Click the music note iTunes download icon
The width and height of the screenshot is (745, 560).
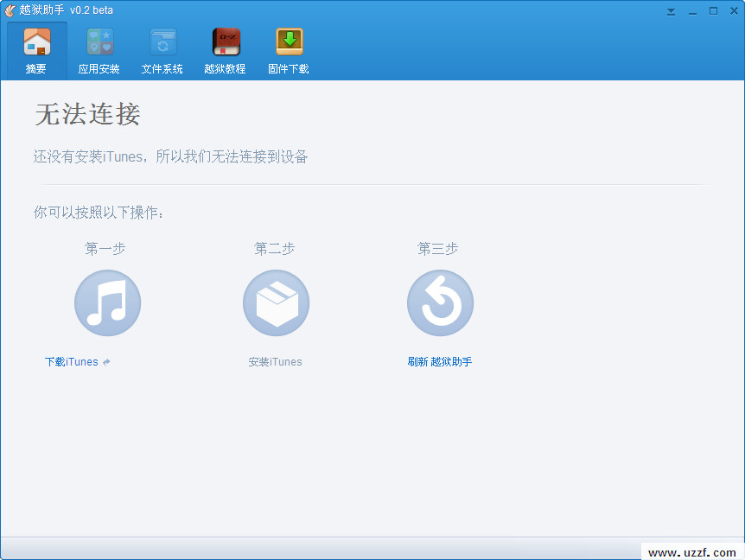pos(107,302)
